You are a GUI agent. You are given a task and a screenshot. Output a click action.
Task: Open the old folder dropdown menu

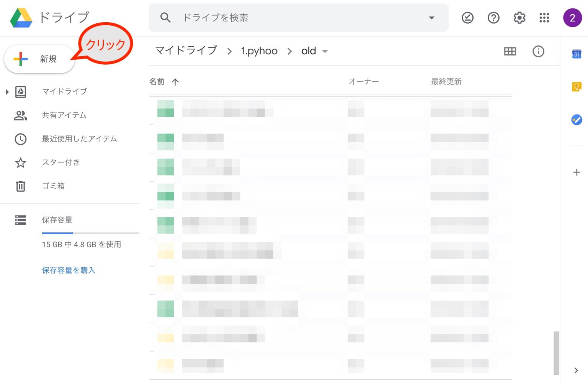(x=325, y=51)
